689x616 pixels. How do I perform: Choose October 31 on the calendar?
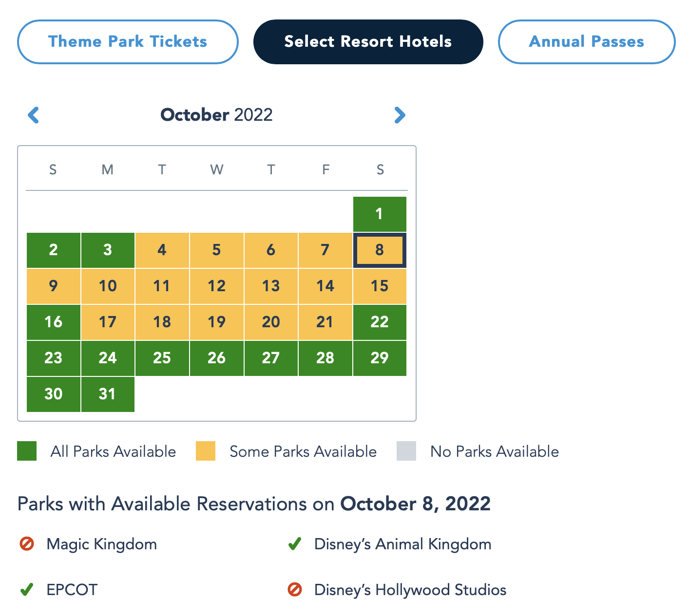point(108,394)
